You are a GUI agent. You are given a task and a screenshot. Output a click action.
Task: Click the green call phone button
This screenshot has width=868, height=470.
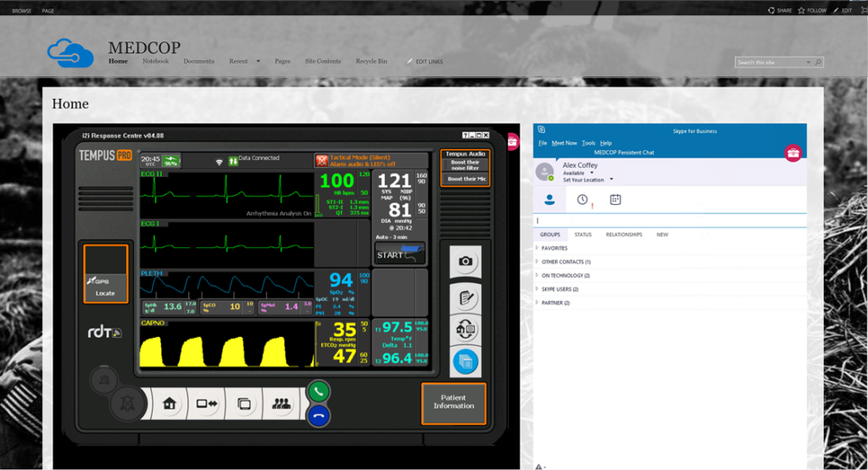tap(319, 391)
